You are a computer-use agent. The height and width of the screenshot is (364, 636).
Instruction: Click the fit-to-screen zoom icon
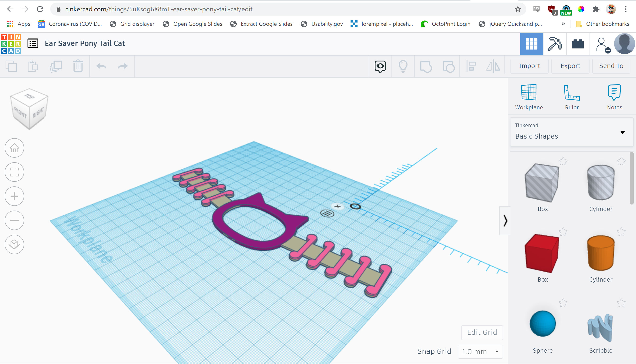[15, 172]
